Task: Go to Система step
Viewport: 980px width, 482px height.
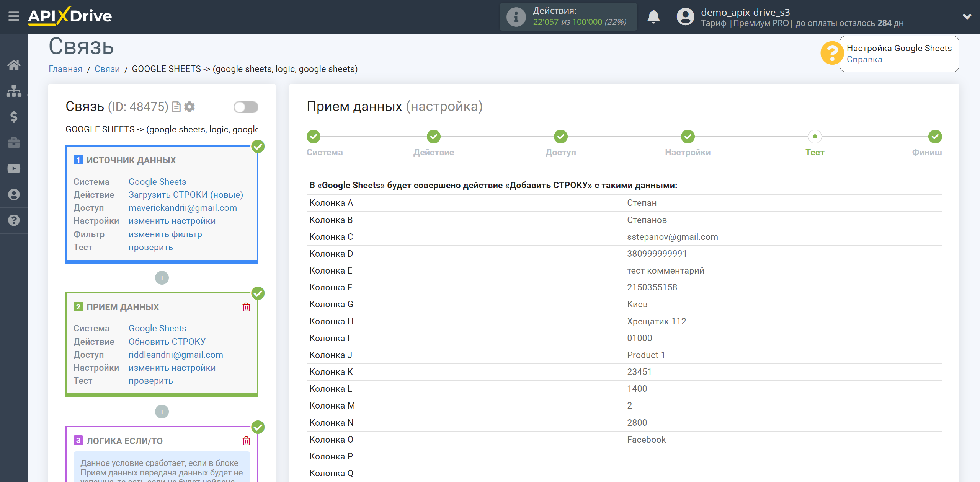Action: point(314,137)
